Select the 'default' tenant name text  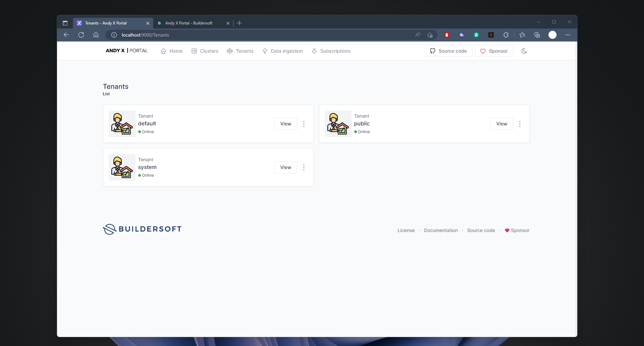pyautogui.click(x=147, y=124)
